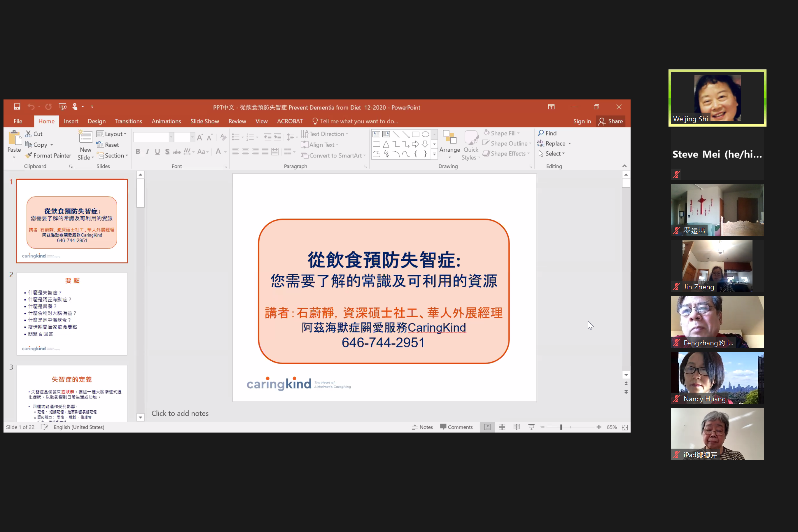
Task: Open the Layout dropdown
Action: click(111, 134)
